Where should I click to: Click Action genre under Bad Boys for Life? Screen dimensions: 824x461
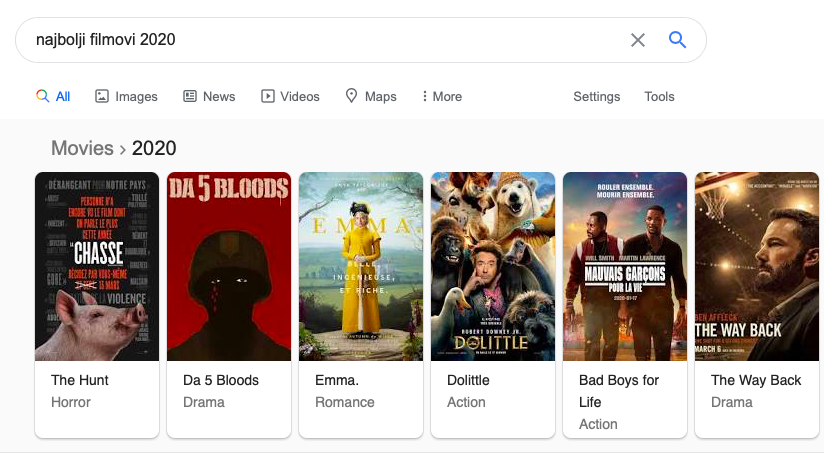click(x=598, y=424)
